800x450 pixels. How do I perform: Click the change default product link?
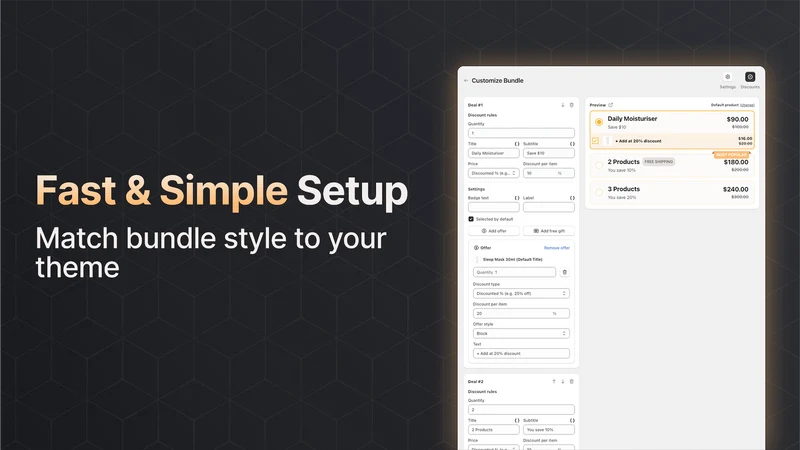point(747,105)
